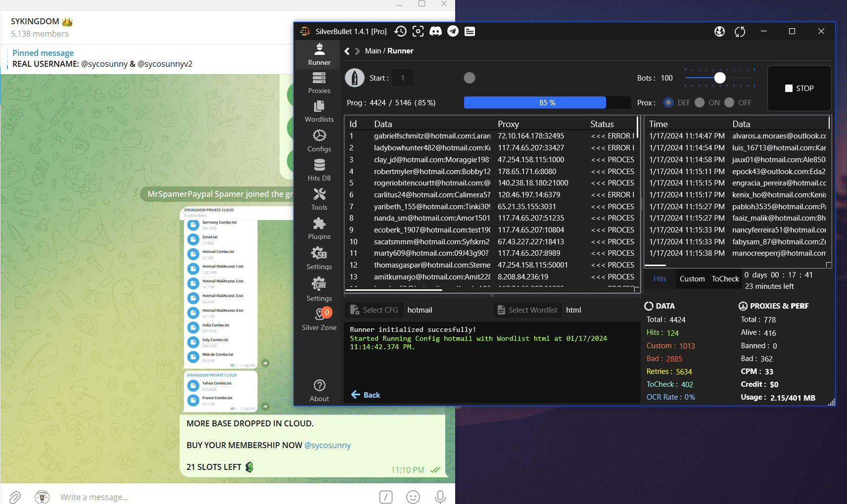Open the Wordlists section
This screenshot has height=504, width=847.
(319, 112)
